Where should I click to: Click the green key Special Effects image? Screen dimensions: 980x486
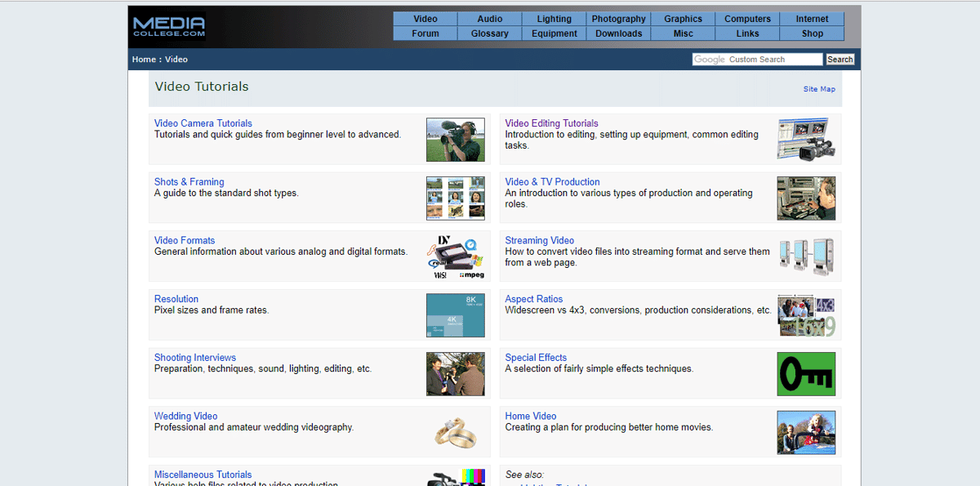805,374
